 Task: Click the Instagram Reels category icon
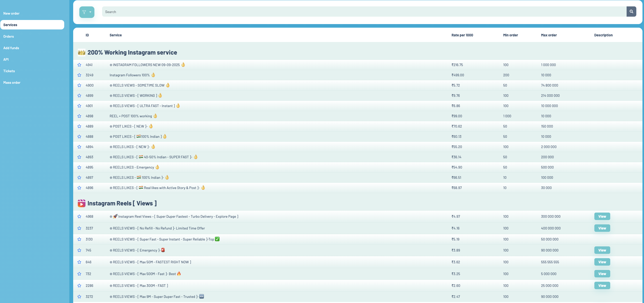(81, 203)
